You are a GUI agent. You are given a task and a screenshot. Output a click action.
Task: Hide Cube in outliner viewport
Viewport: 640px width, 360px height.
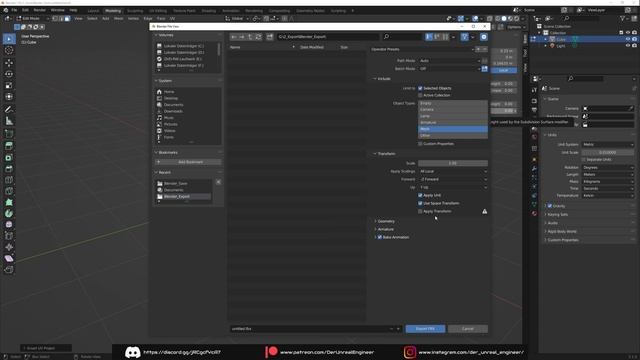[x=628, y=39]
